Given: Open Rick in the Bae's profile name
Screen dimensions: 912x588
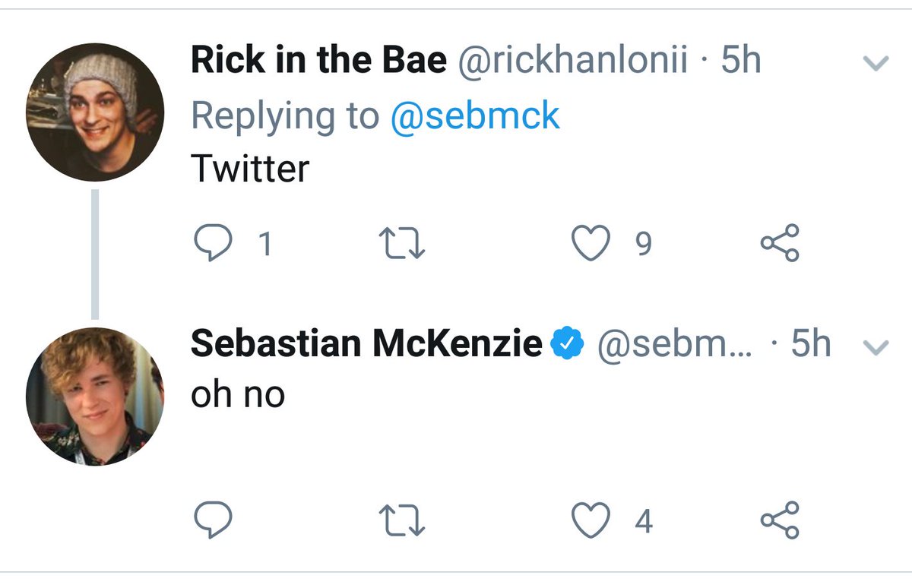Looking at the screenshot, I should pos(318,61).
